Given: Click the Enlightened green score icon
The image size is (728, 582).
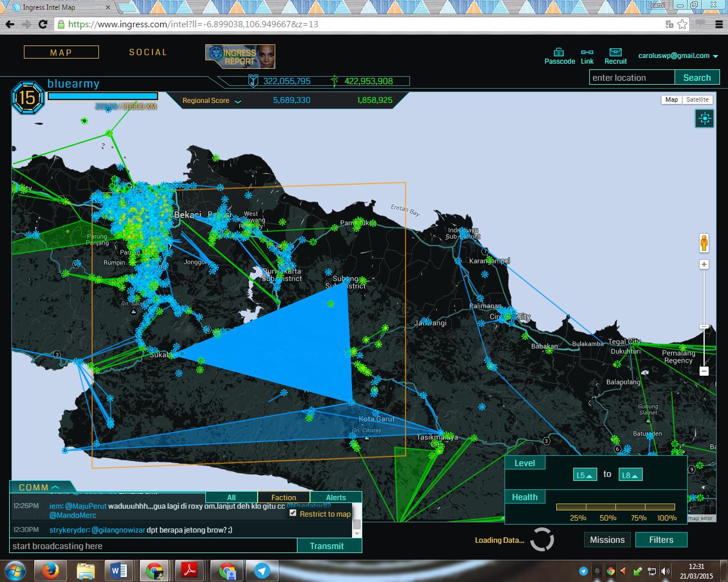Looking at the screenshot, I should (x=336, y=81).
